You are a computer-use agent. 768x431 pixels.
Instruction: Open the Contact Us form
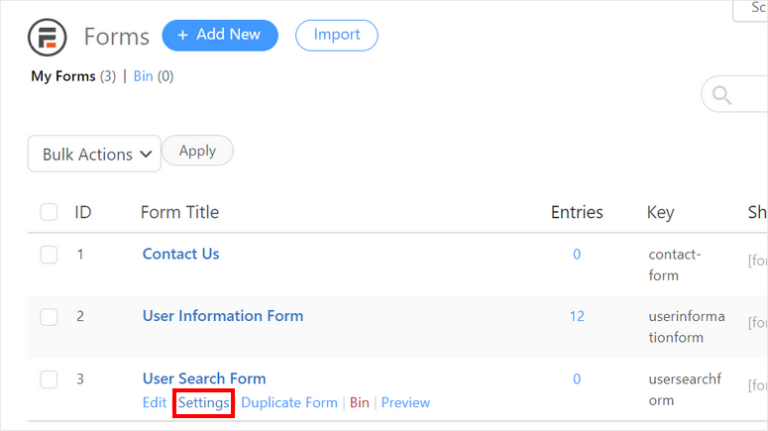click(181, 254)
